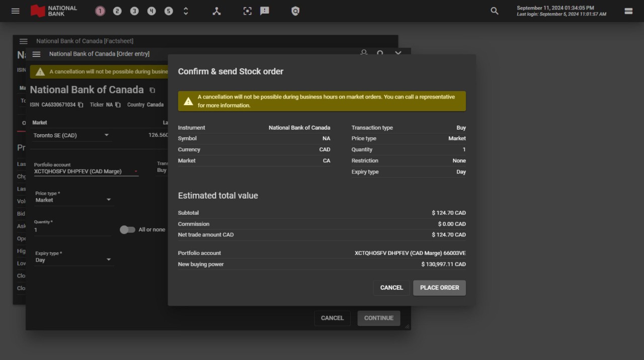Click CONTINUE in the Order entry window
The height and width of the screenshot is (360, 644).
tap(379, 318)
